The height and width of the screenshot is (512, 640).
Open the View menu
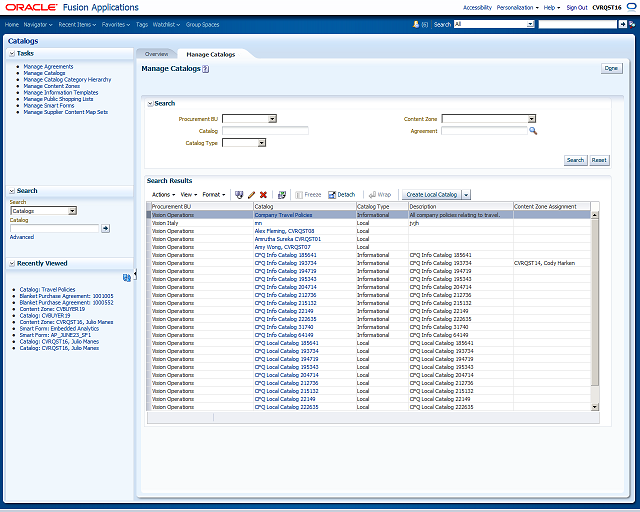click(x=189, y=195)
